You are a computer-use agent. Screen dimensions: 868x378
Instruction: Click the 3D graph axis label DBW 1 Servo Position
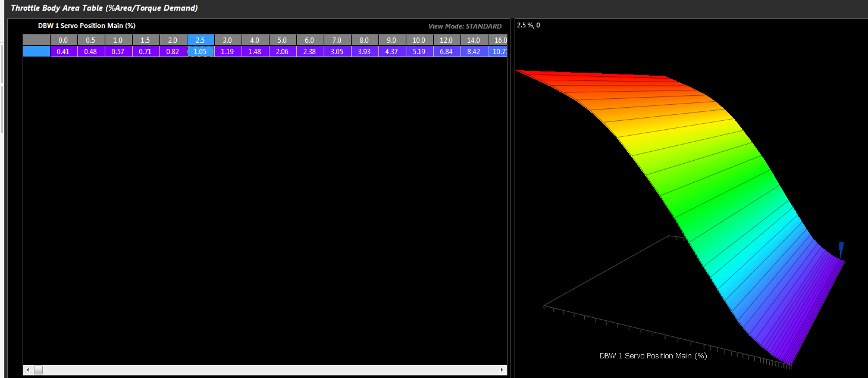pyautogui.click(x=653, y=355)
